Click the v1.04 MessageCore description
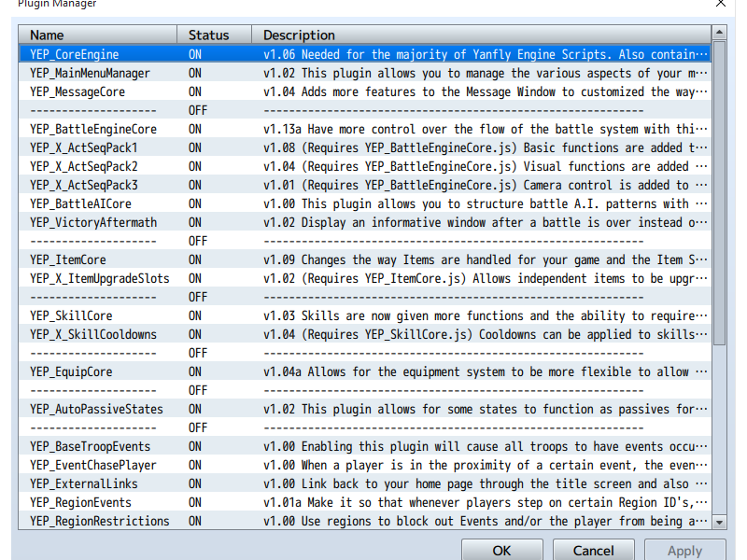The width and height of the screenshot is (747, 560). click(x=485, y=91)
